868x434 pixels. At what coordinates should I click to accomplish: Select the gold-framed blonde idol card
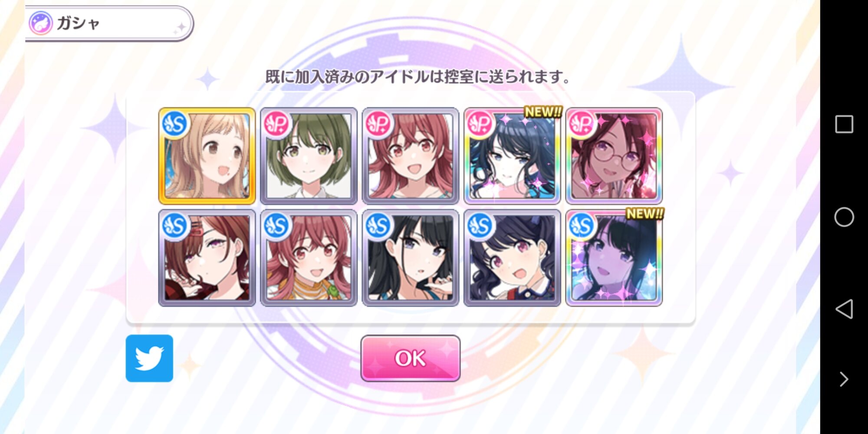(x=207, y=156)
